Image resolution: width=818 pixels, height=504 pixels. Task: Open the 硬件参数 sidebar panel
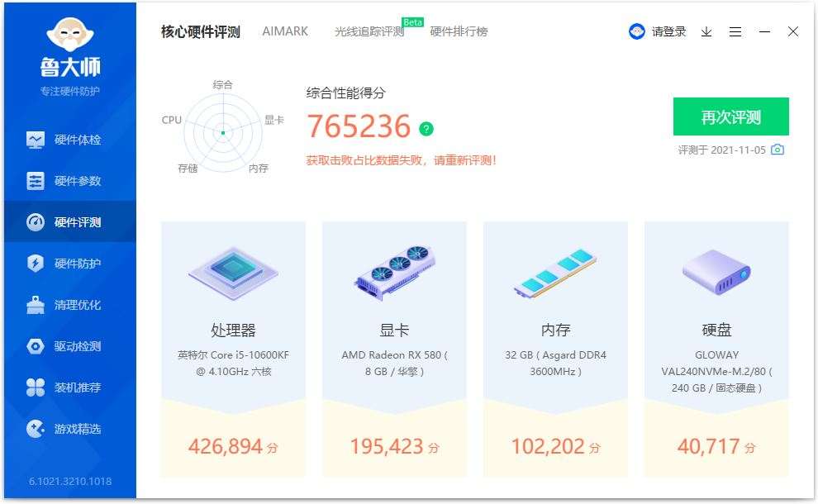pos(70,180)
